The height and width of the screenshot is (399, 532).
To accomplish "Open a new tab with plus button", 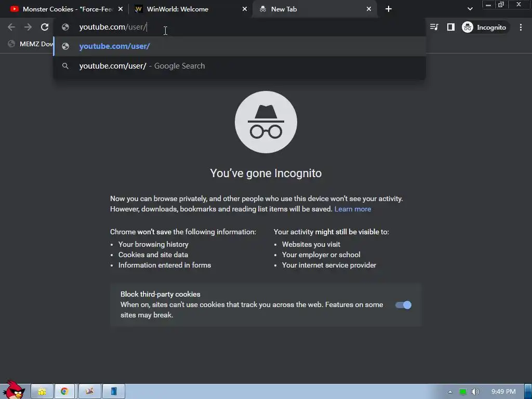I will coord(389,9).
